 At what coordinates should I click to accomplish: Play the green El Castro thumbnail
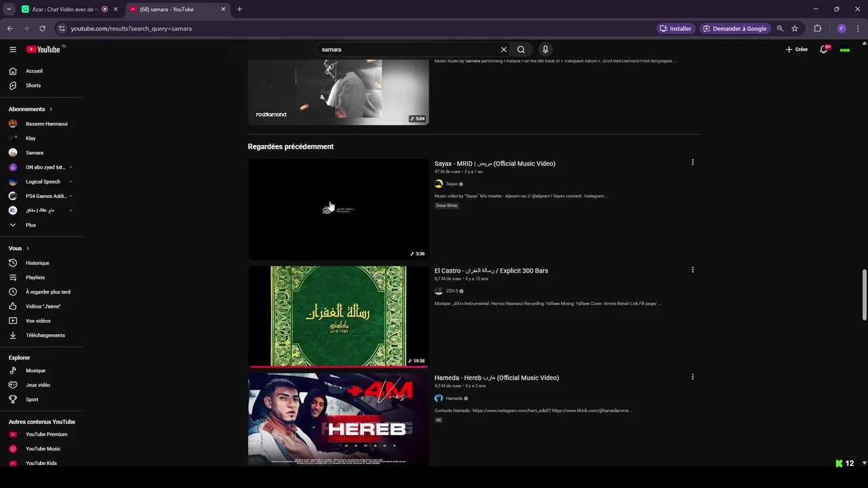pos(338,317)
